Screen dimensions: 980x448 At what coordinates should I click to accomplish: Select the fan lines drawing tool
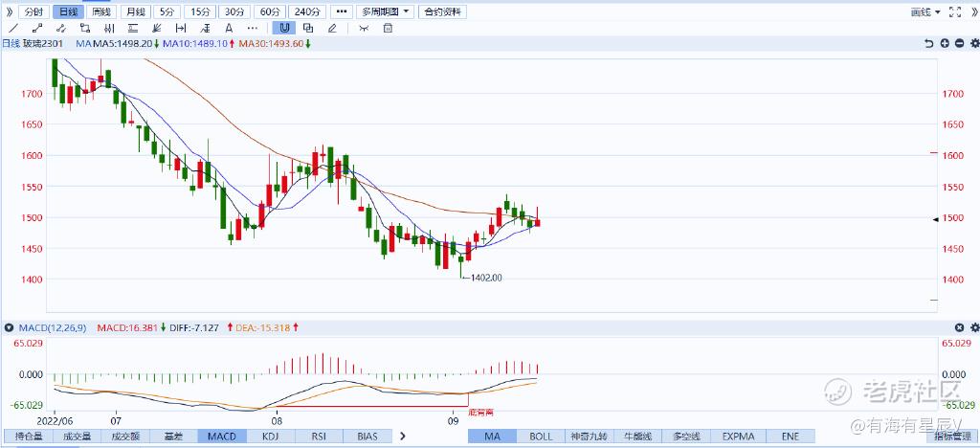click(x=156, y=28)
